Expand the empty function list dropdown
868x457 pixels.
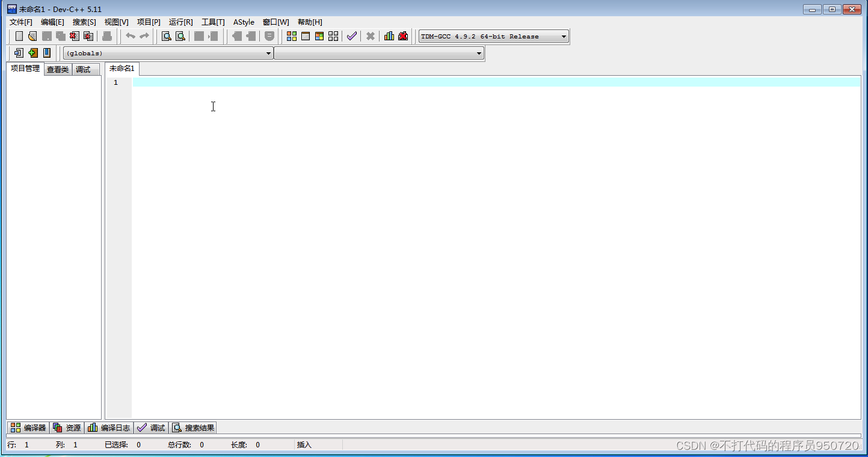pos(379,54)
